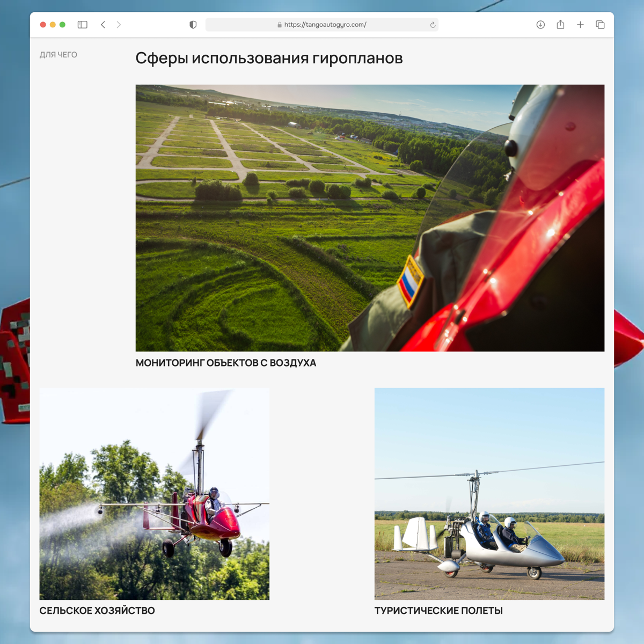Click the padlock icon in the address bar
Screen dimensions: 644x644
(280, 24)
